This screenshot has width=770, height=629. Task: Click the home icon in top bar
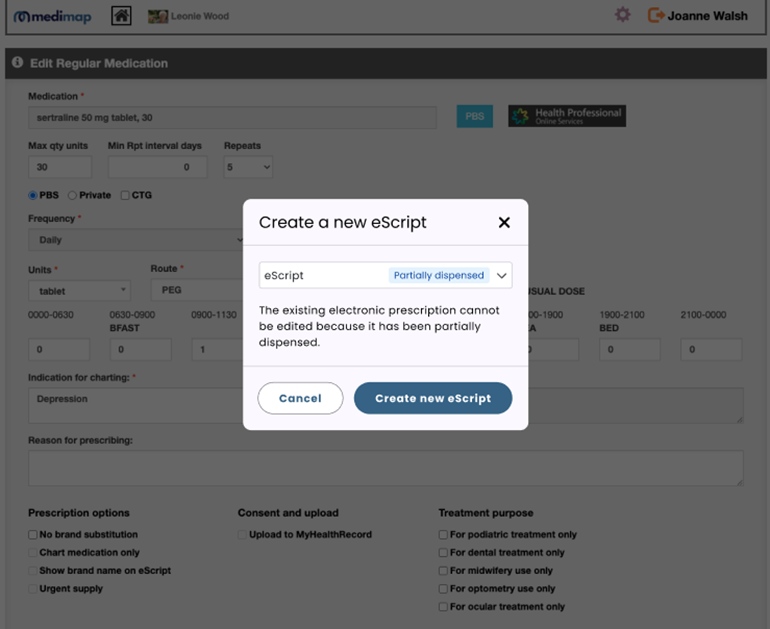pyautogui.click(x=121, y=15)
